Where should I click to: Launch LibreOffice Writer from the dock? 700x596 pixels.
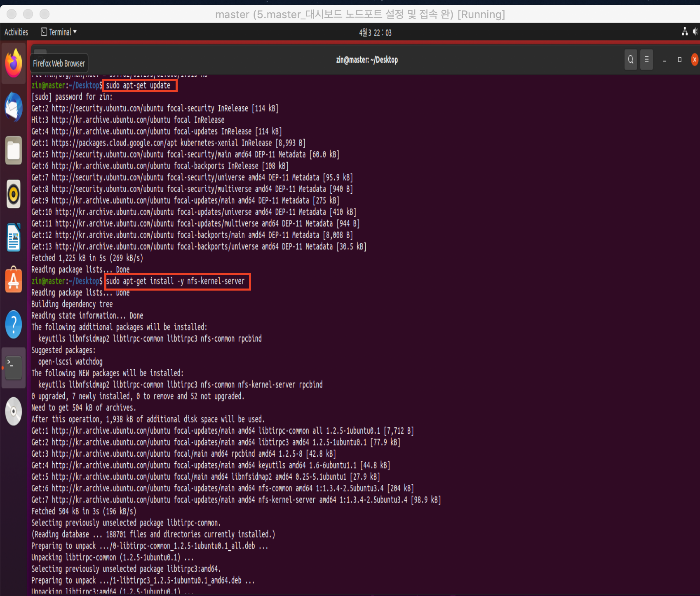pos(14,238)
